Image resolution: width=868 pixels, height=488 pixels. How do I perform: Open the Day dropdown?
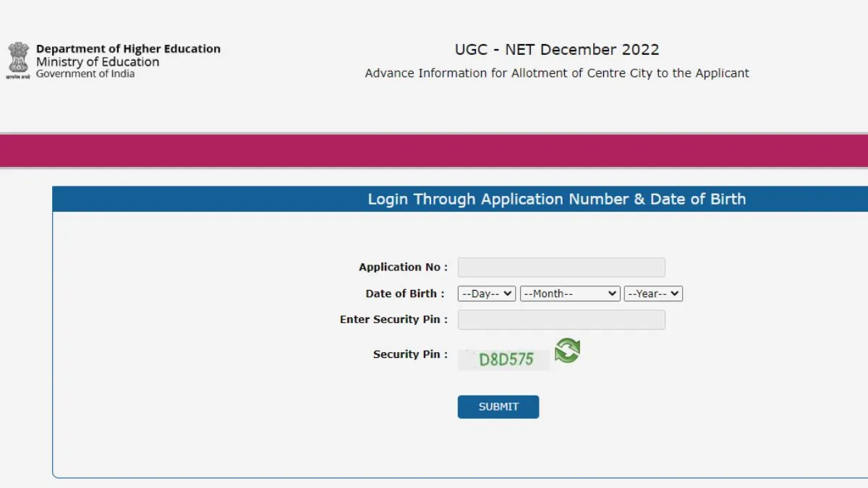[485, 294]
